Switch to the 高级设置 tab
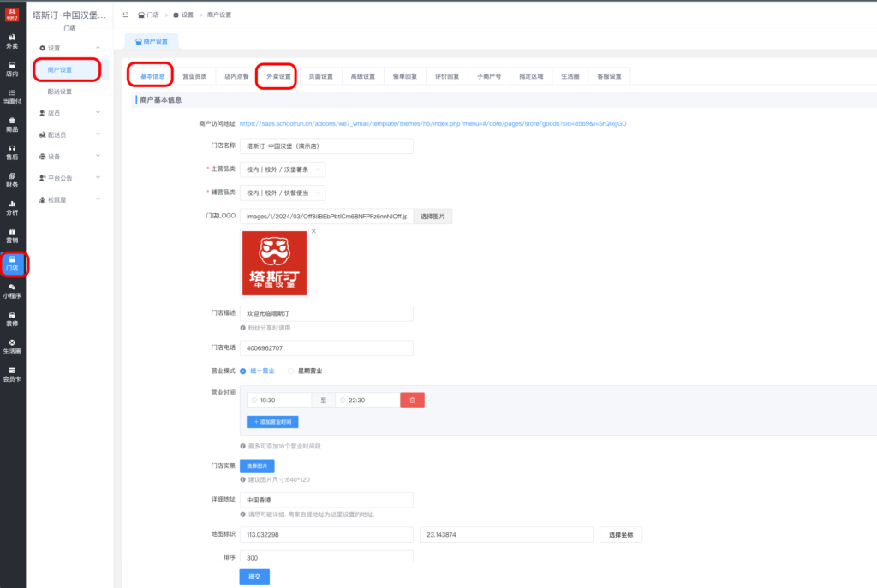Viewport: 877px width, 588px height. [362, 76]
